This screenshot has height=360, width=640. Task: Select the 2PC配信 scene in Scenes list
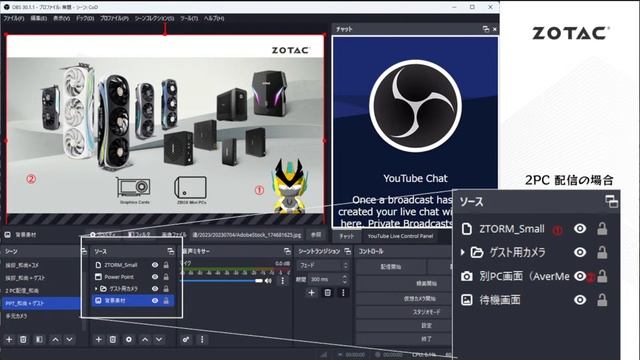pyautogui.click(x=41, y=291)
